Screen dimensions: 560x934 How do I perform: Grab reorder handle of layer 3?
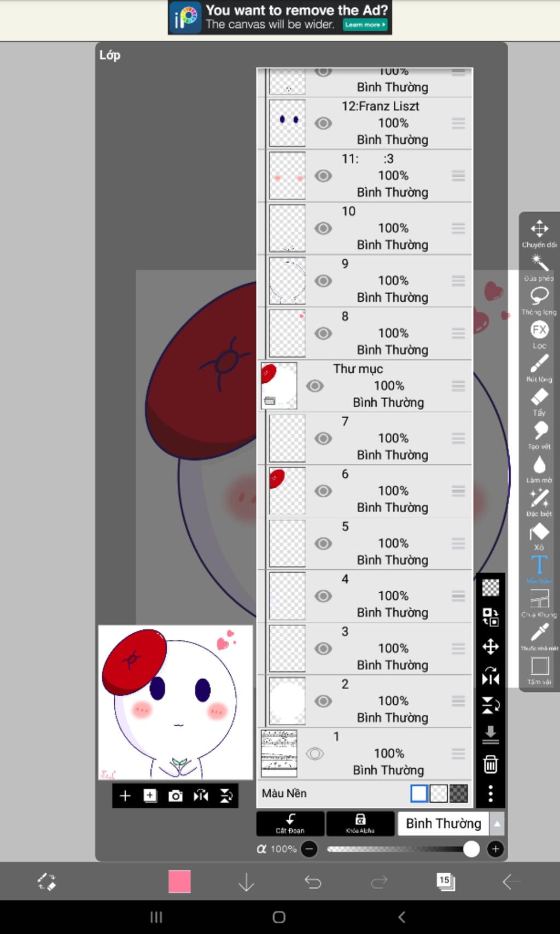458,649
